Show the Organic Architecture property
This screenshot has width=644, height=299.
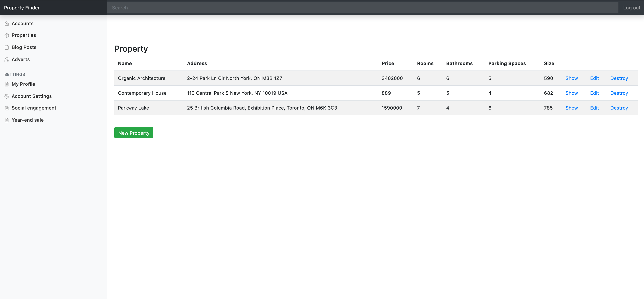pyautogui.click(x=572, y=78)
